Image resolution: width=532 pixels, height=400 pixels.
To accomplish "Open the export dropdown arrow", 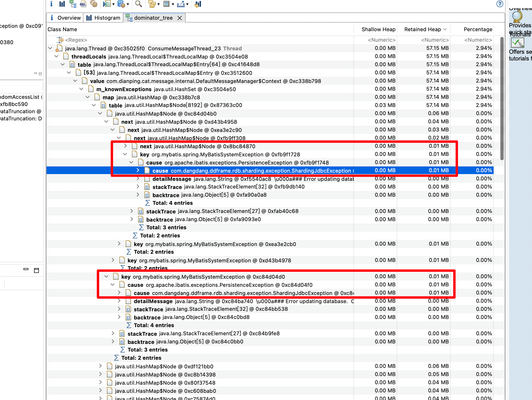I will coord(187,4).
